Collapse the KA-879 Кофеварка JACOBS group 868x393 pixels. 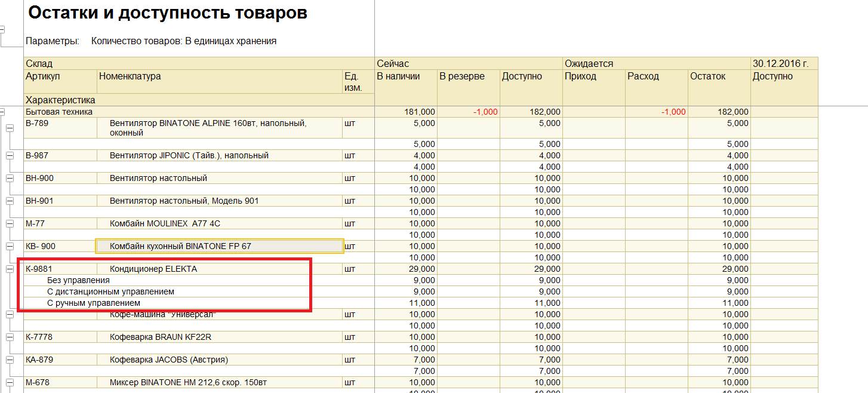click(x=10, y=360)
